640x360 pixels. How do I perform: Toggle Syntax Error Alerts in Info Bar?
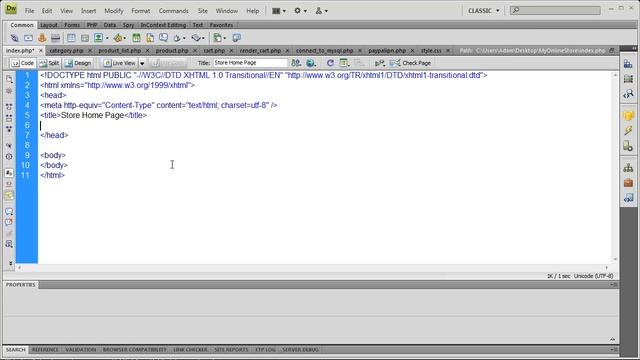pyautogui.click(x=9, y=196)
